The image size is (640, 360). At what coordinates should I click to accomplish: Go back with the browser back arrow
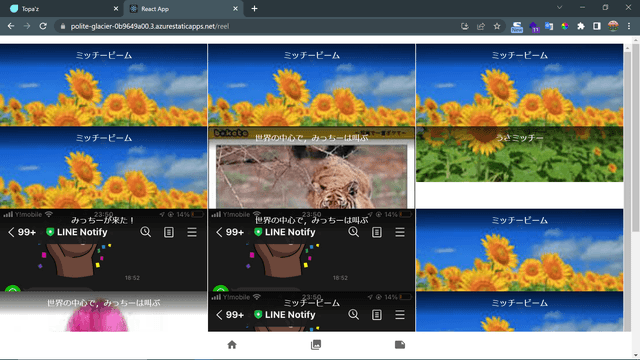point(11,26)
